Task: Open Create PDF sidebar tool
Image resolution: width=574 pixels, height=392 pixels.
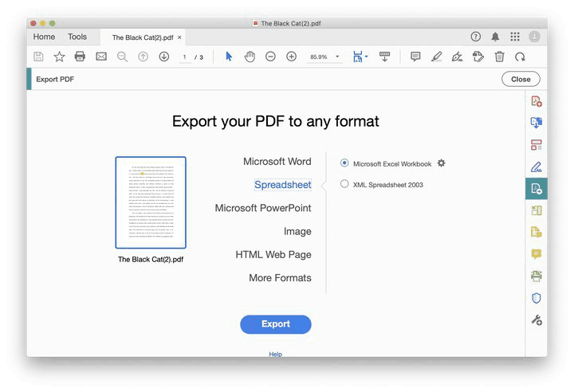Action: click(x=537, y=101)
